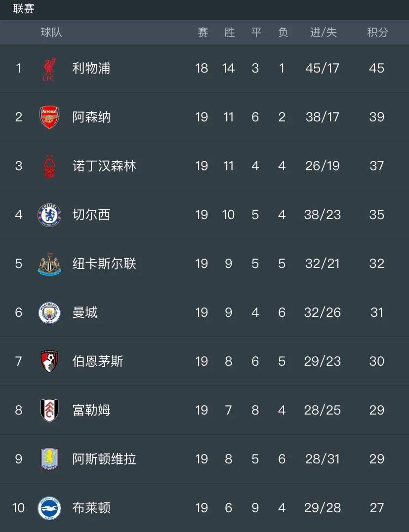Image resolution: width=409 pixels, height=532 pixels.
Task: Open the 联赛 tab at top
Action: [x=24, y=8]
